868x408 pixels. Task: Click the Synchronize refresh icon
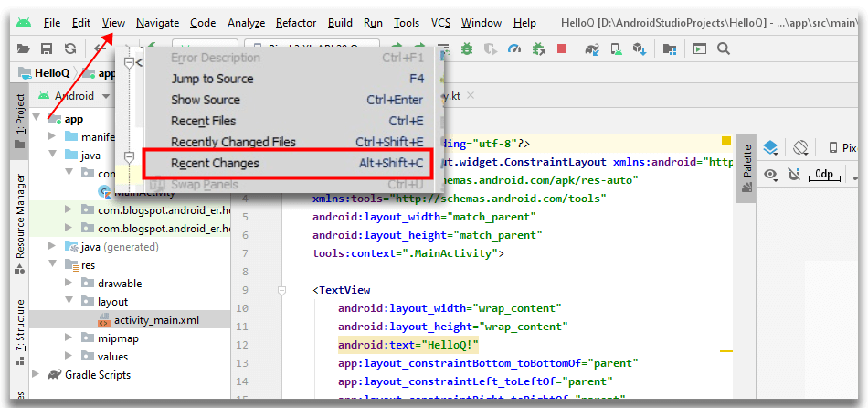[70, 48]
